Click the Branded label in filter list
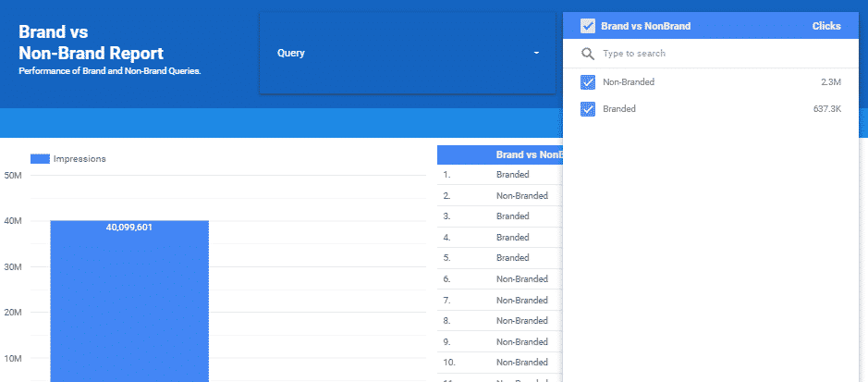 pos(619,109)
